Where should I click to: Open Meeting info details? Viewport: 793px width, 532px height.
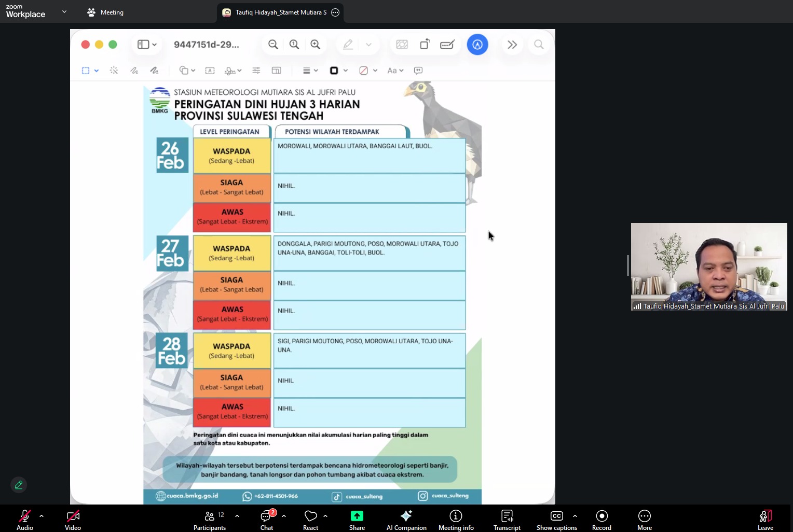(x=456, y=520)
